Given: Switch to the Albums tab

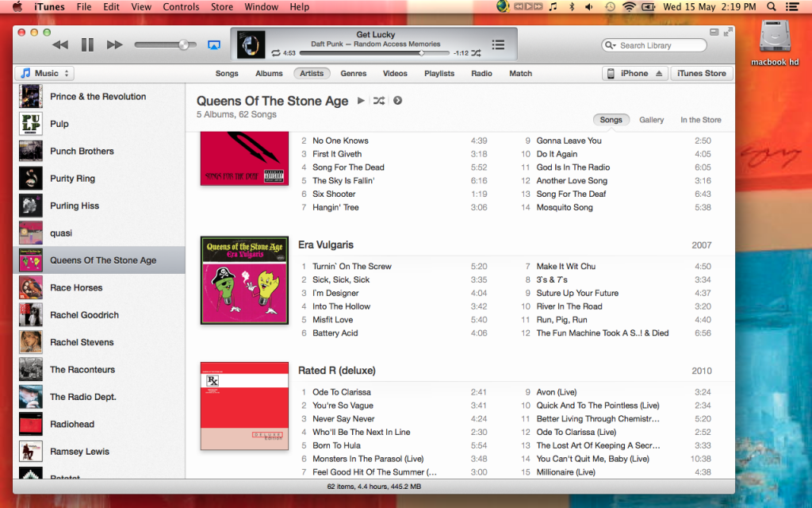Looking at the screenshot, I should (269, 74).
